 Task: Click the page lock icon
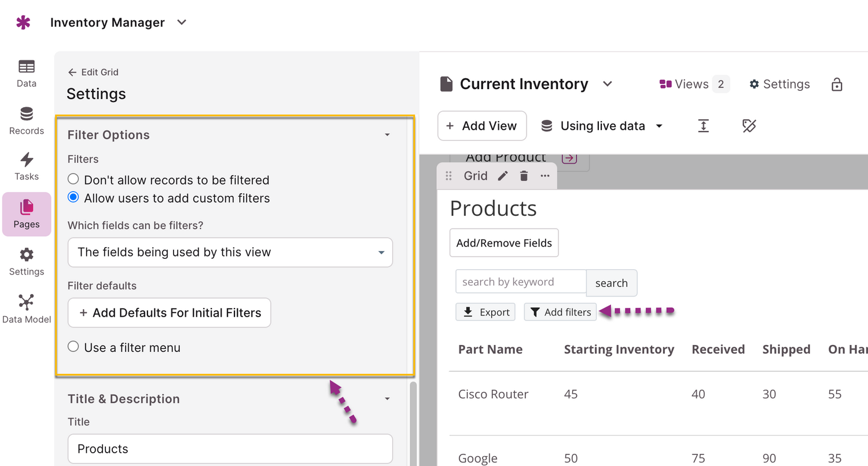(x=836, y=85)
